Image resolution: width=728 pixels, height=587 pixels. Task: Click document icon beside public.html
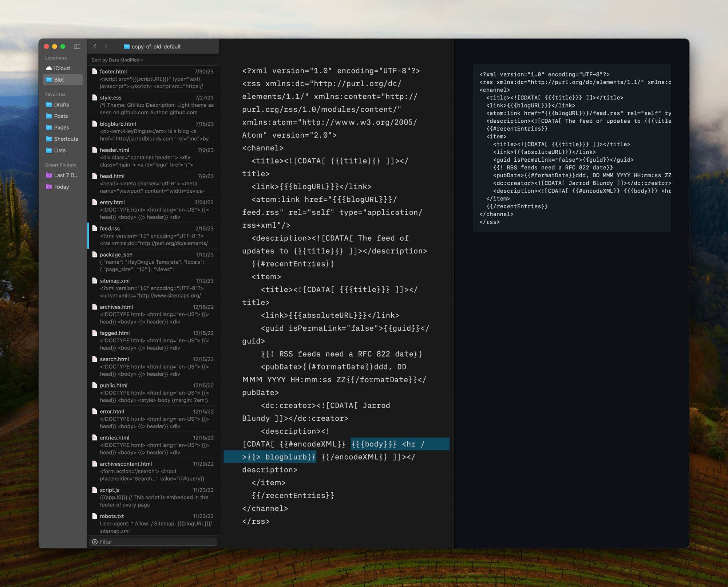coord(95,385)
